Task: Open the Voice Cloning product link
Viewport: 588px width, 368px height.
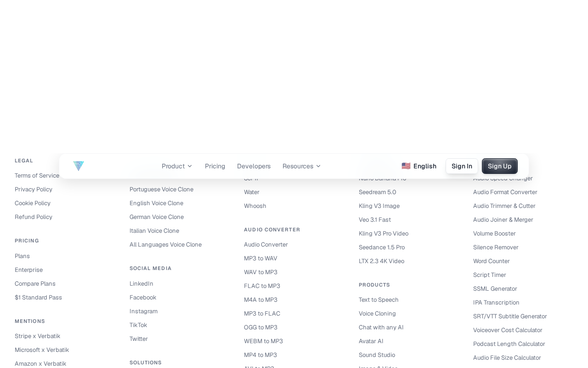Action: 377,314
